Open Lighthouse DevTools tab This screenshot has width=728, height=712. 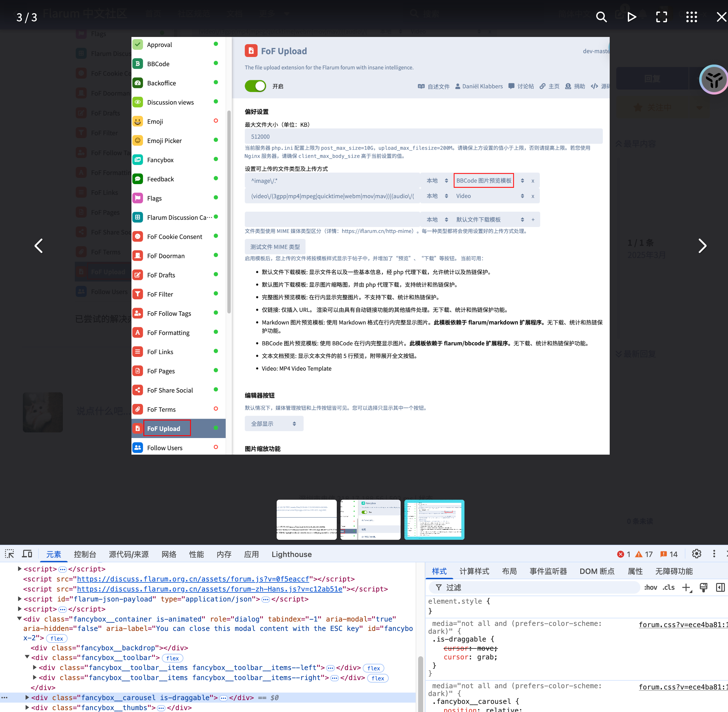(x=291, y=554)
